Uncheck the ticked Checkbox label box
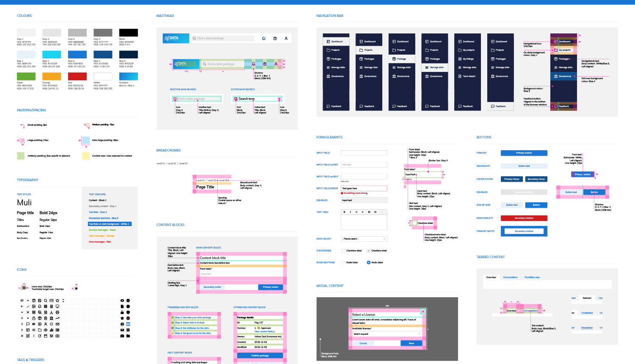 click(x=369, y=251)
